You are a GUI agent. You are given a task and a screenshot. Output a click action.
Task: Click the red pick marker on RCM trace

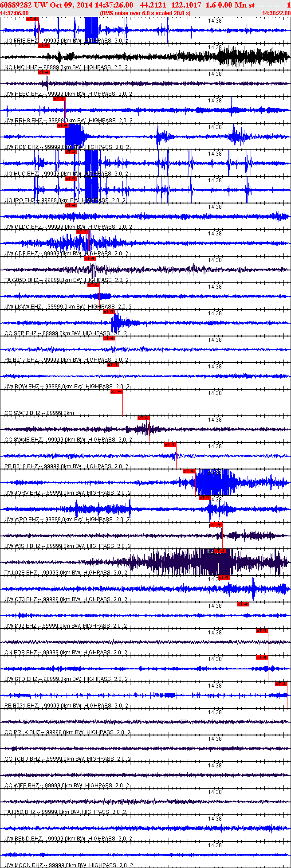click(x=63, y=125)
